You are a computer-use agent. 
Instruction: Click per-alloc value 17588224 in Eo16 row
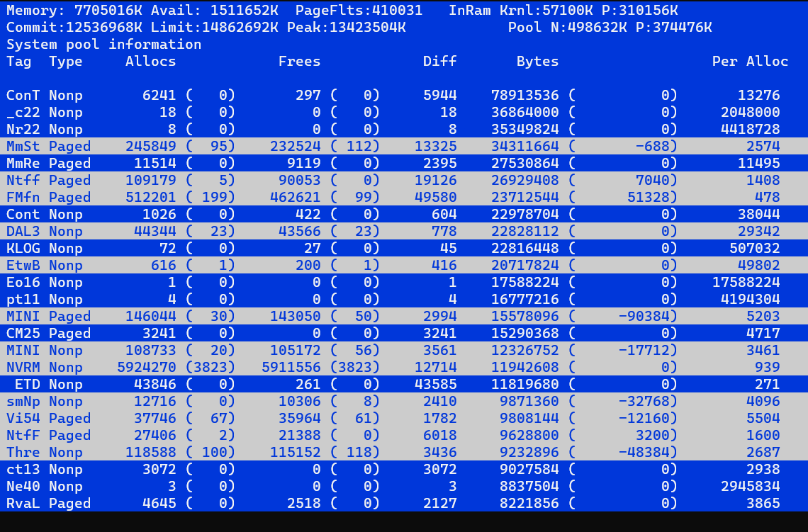coord(746,282)
